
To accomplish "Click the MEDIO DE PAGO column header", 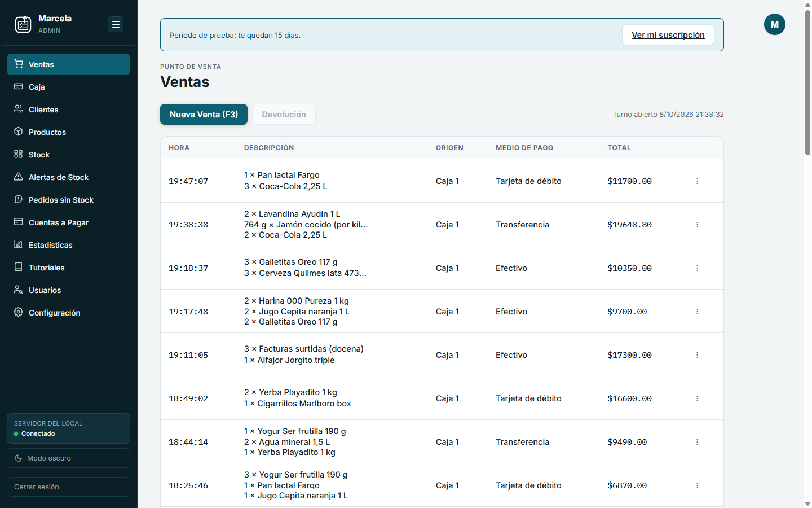I will (524, 148).
